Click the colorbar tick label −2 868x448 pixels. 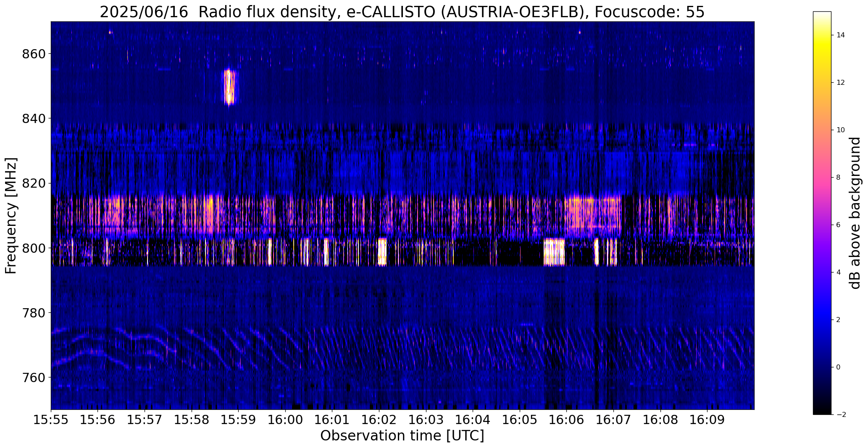[841, 415]
